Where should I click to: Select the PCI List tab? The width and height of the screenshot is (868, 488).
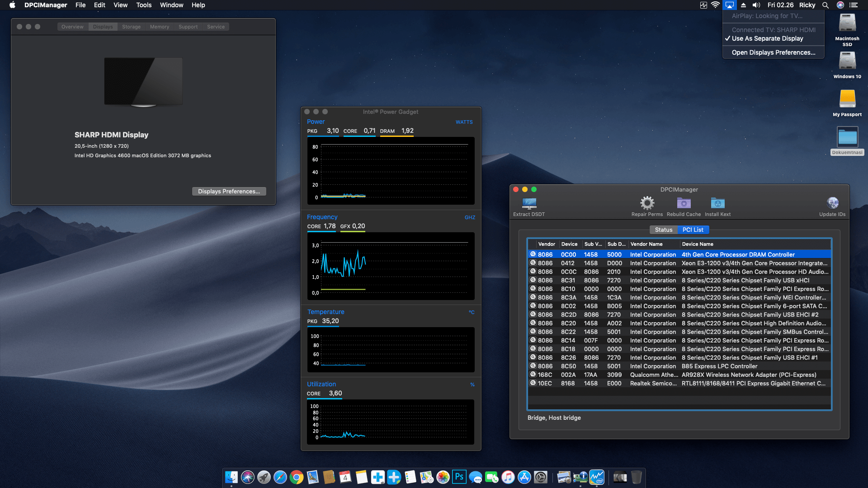click(693, 230)
